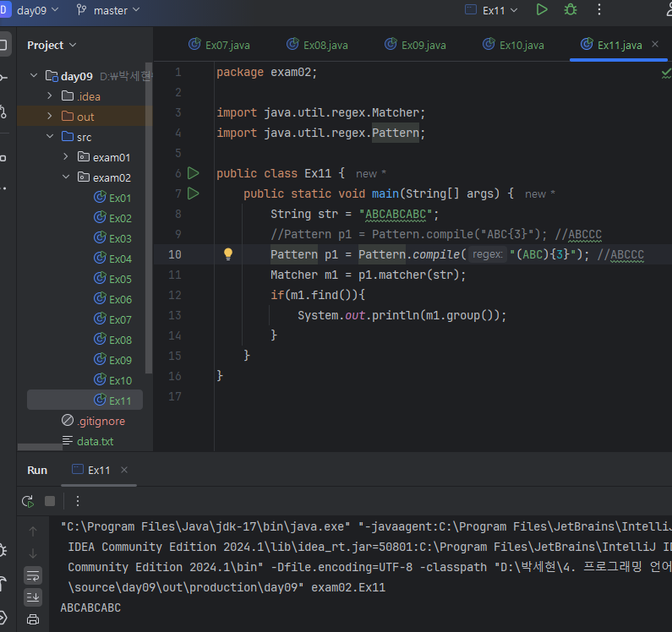This screenshot has width=672, height=632.
Task: Collapse the src folder
Action: pos(50,137)
